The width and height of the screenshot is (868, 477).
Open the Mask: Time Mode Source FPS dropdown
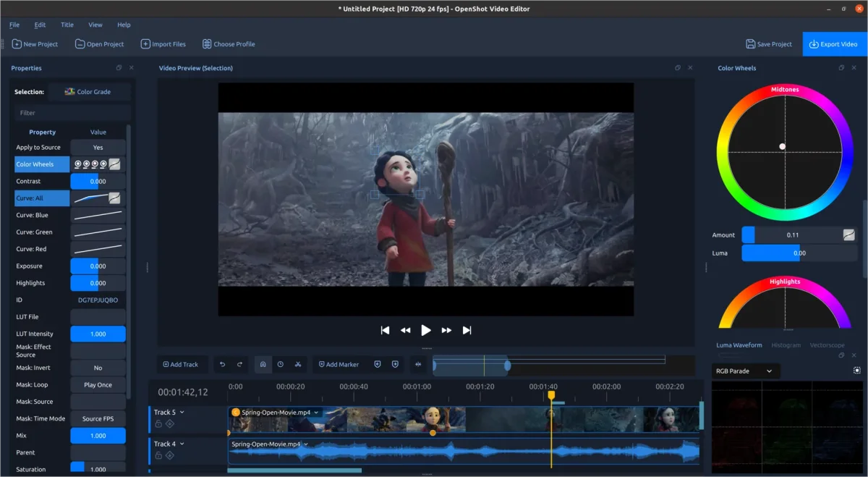pyautogui.click(x=98, y=418)
